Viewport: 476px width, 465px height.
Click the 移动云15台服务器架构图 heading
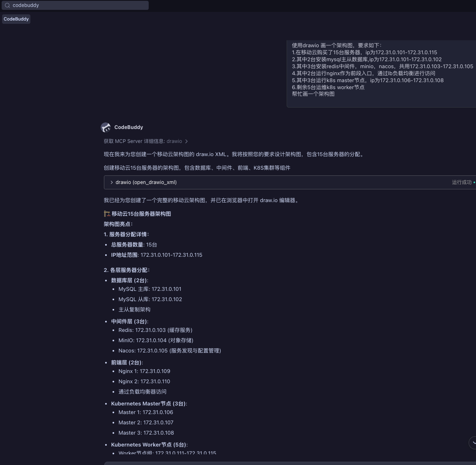[x=141, y=214]
